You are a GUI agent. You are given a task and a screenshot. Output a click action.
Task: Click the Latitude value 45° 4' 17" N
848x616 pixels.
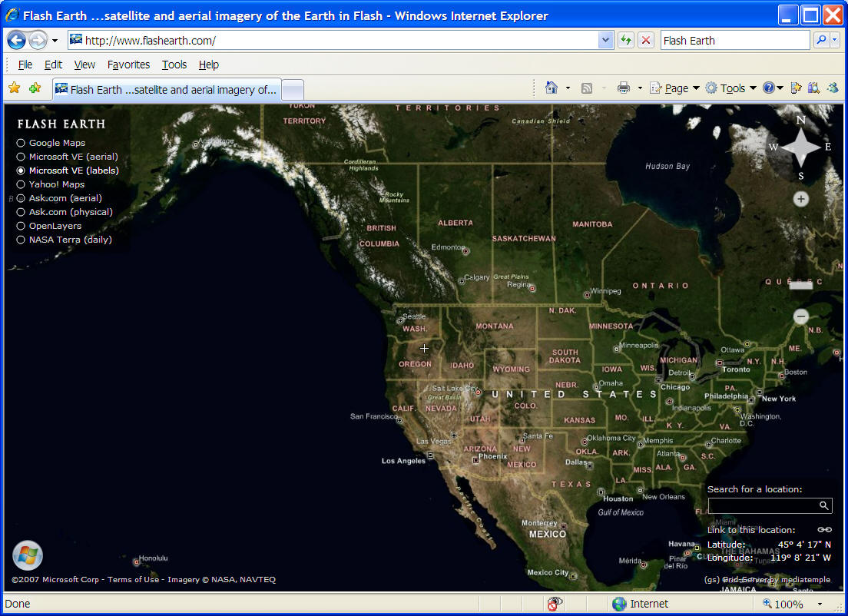pos(803,545)
